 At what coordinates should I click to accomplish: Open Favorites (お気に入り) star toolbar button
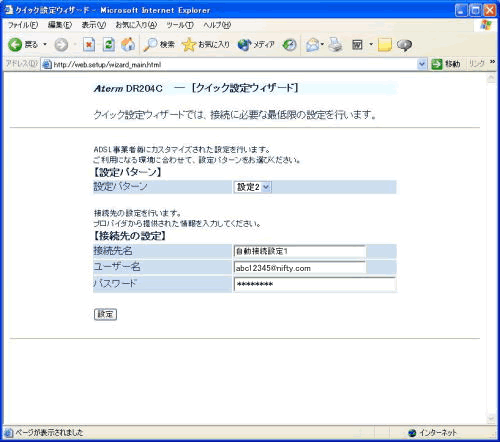206,44
